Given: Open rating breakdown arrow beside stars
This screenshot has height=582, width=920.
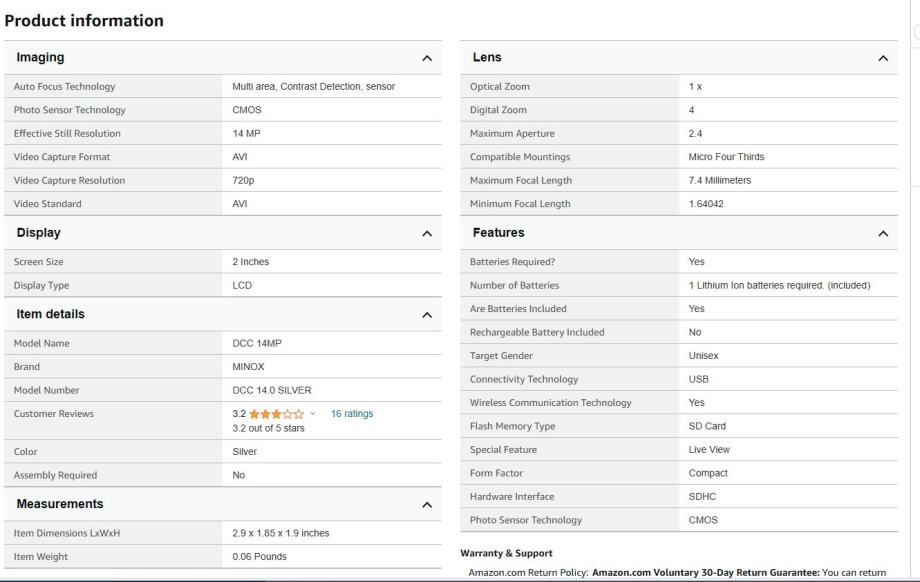Looking at the screenshot, I should (312, 414).
